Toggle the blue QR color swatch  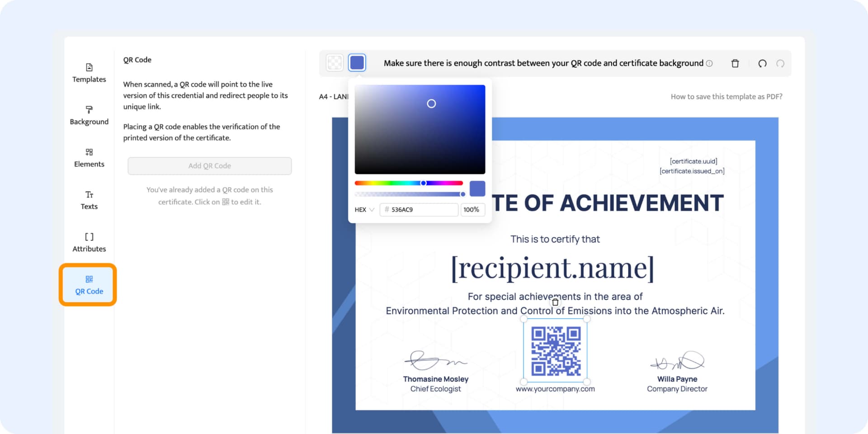point(357,63)
